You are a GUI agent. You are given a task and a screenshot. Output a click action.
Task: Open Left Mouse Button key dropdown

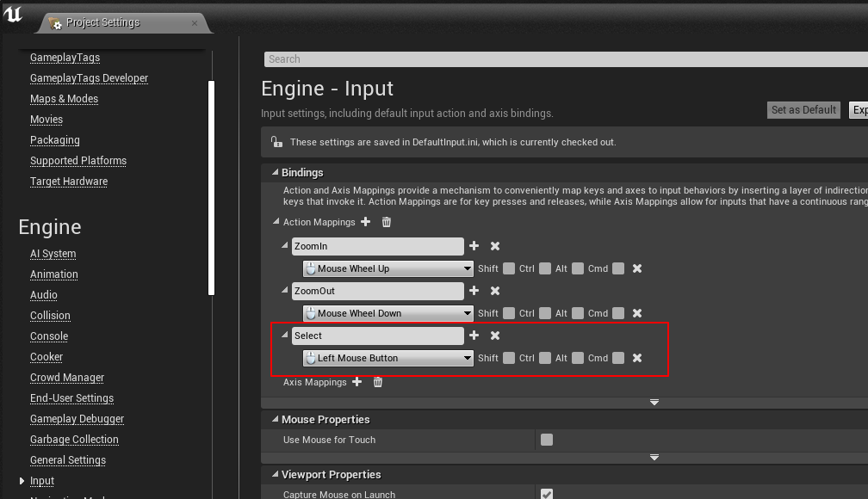(x=388, y=358)
